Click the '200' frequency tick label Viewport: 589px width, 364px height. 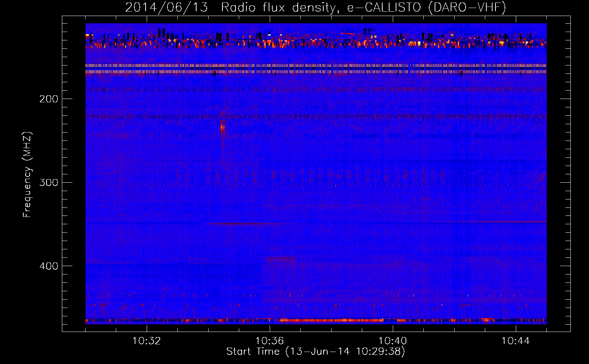coord(49,99)
